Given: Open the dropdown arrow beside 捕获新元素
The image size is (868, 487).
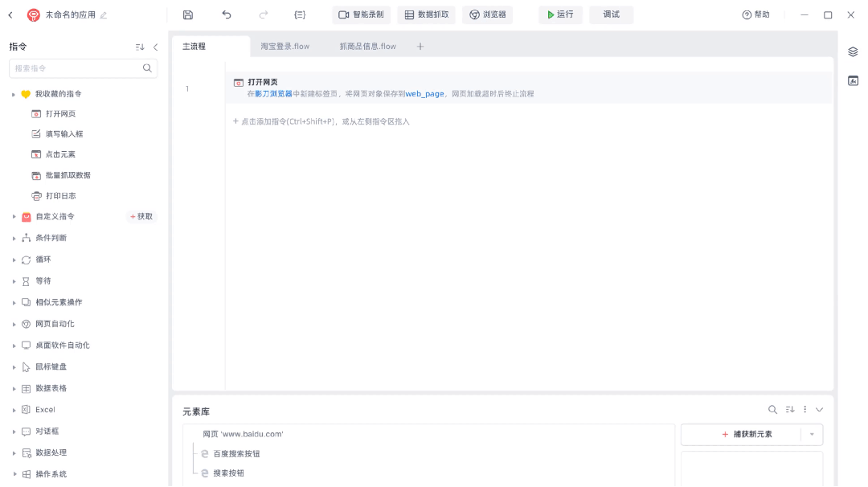Looking at the screenshot, I should click(x=812, y=435).
